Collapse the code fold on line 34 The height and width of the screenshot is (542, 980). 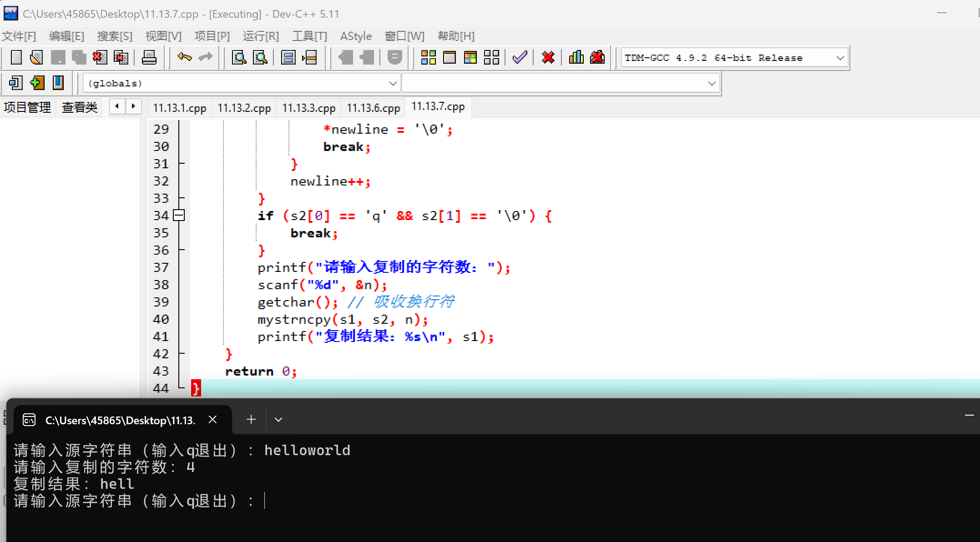pos(179,216)
